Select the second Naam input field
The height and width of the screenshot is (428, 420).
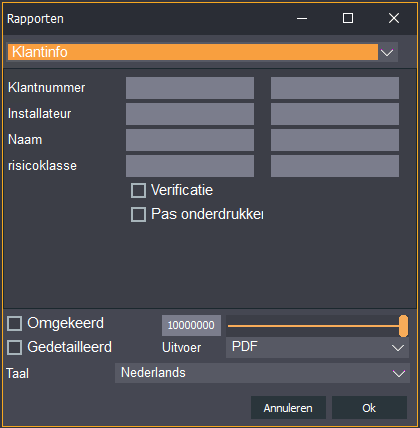(335, 140)
